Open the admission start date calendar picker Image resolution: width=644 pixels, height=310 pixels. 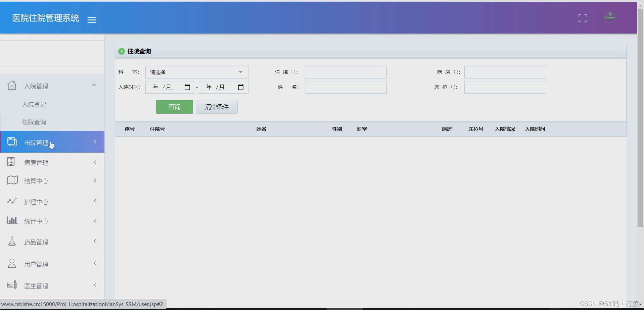pyautogui.click(x=187, y=87)
